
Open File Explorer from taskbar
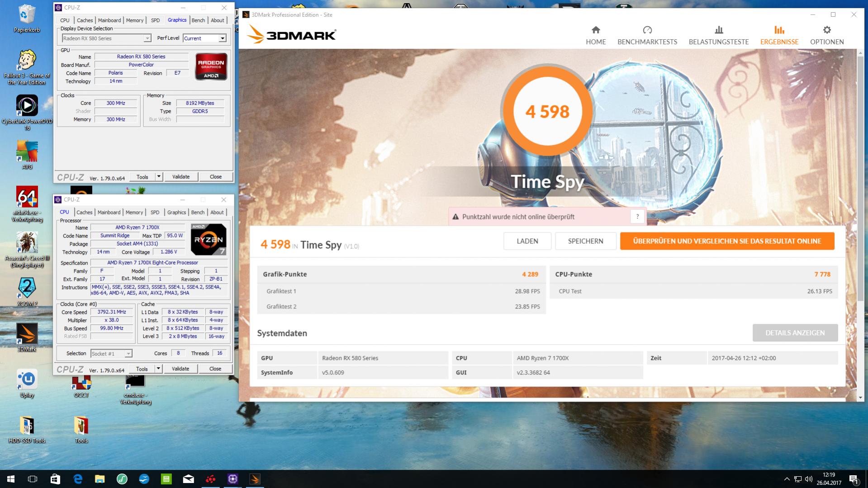tap(100, 479)
